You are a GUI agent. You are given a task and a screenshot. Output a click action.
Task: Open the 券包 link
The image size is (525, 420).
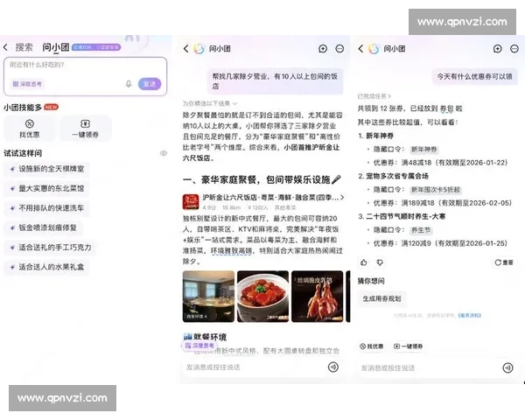[446, 108]
